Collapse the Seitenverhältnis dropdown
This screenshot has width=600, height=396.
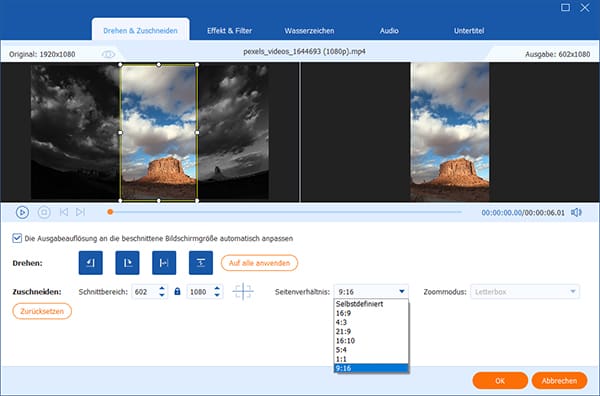[402, 292]
